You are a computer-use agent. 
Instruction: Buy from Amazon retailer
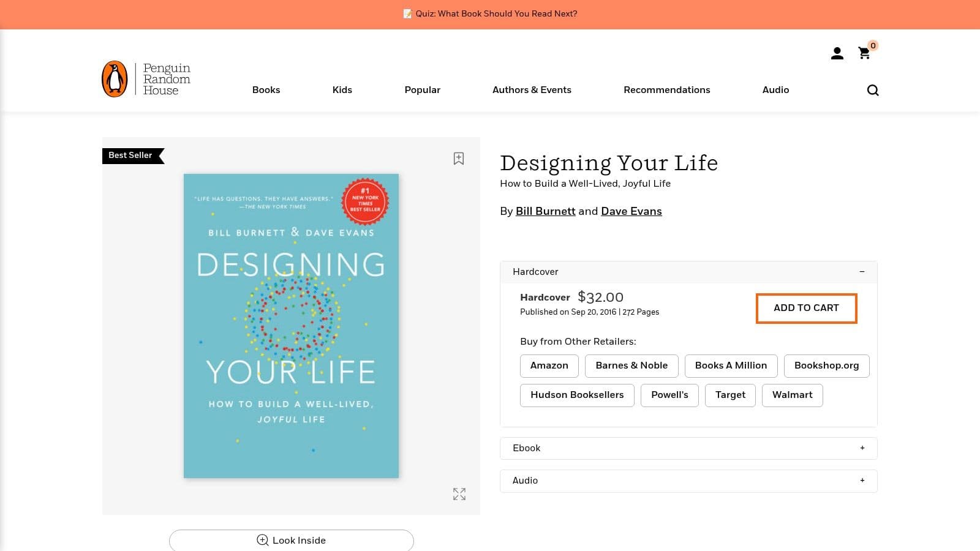[549, 365]
